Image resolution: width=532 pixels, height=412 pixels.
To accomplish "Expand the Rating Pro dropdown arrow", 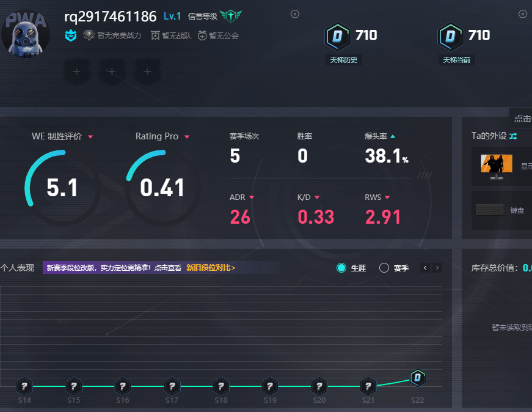I will (x=187, y=136).
